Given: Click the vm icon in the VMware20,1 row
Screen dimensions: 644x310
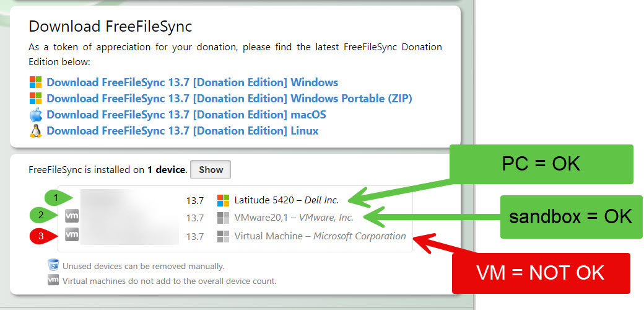Looking at the screenshot, I should (72, 216).
